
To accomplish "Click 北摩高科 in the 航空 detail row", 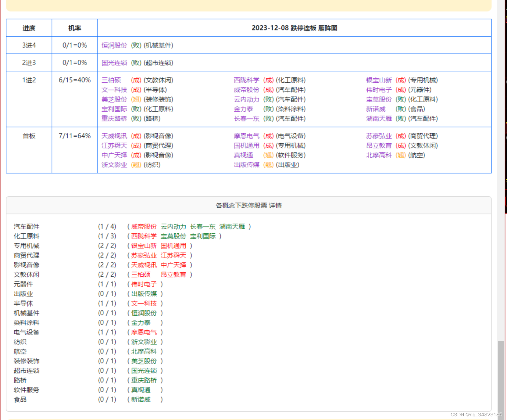I will pyautogui.click(x=144, y=352).
